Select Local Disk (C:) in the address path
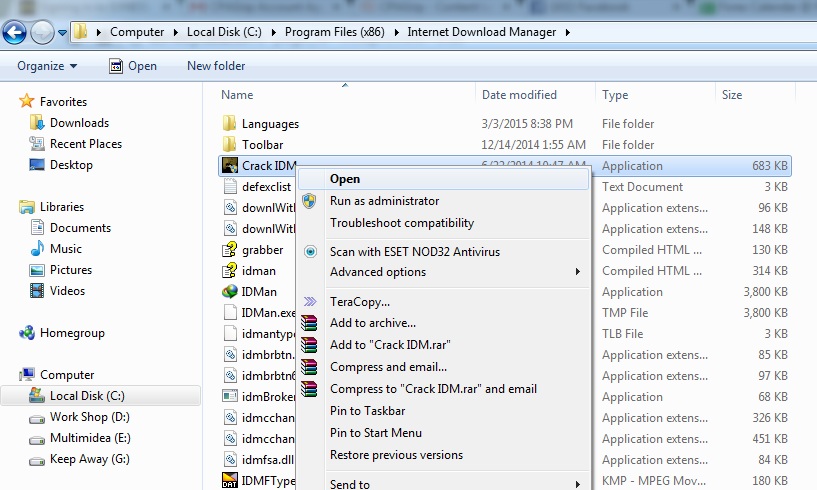817x490 pixels. pos(224,32)
